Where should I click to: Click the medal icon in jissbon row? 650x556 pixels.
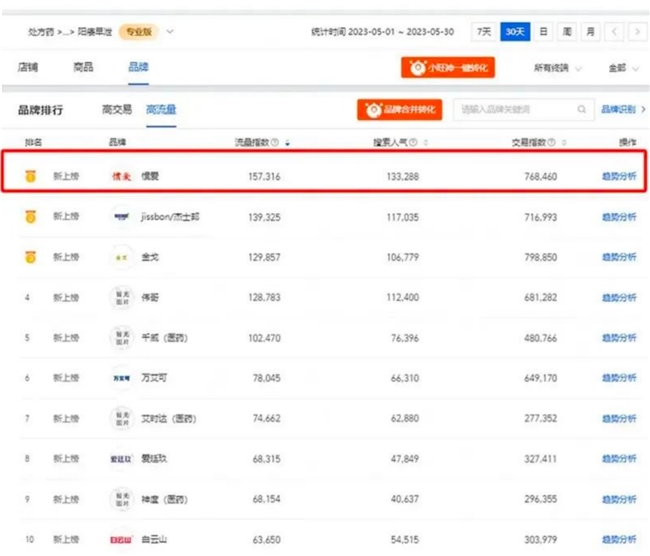(30, 216)
